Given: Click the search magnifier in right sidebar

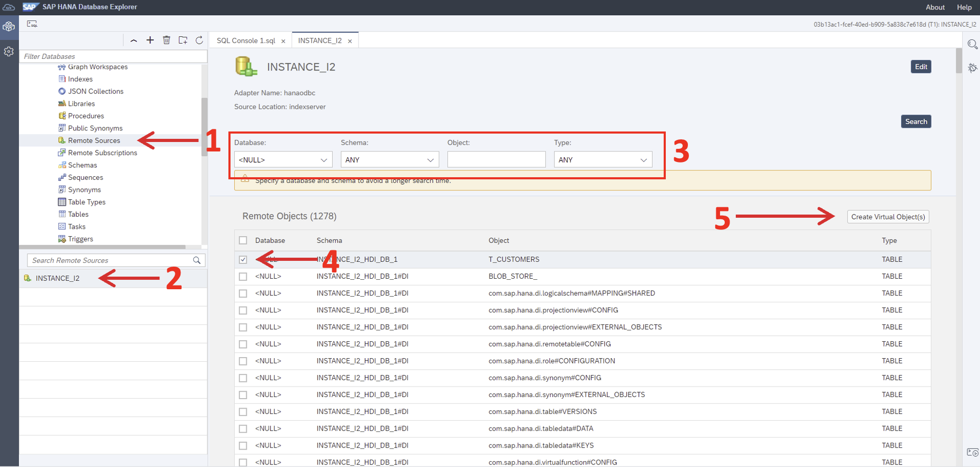Looking at the screenshot, I should click(973, 45).
